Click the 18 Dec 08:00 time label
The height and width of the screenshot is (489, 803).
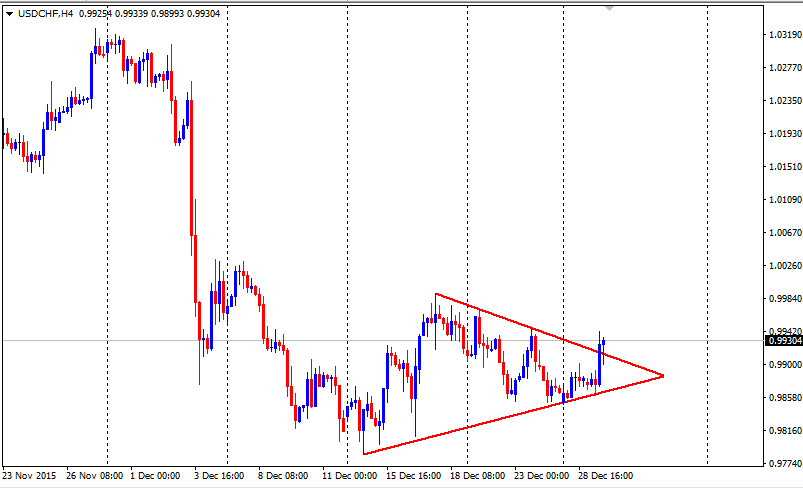click(x=478, y=476)
